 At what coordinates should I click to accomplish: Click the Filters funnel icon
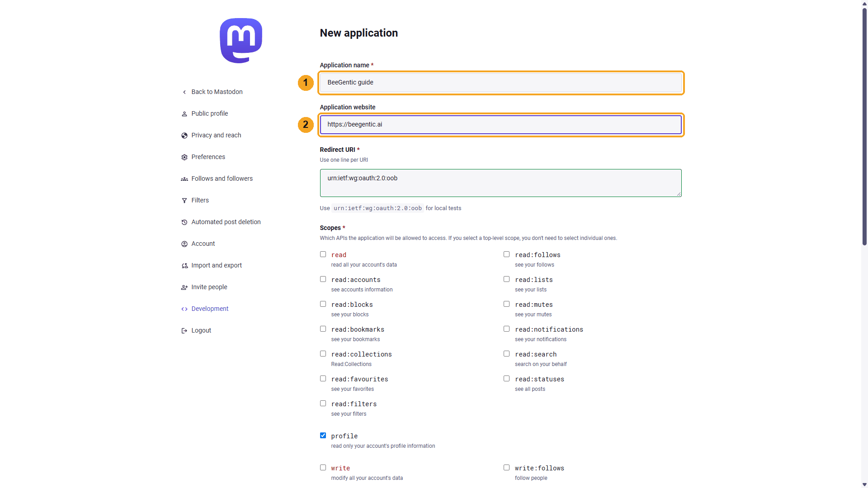tap(184, 201)
